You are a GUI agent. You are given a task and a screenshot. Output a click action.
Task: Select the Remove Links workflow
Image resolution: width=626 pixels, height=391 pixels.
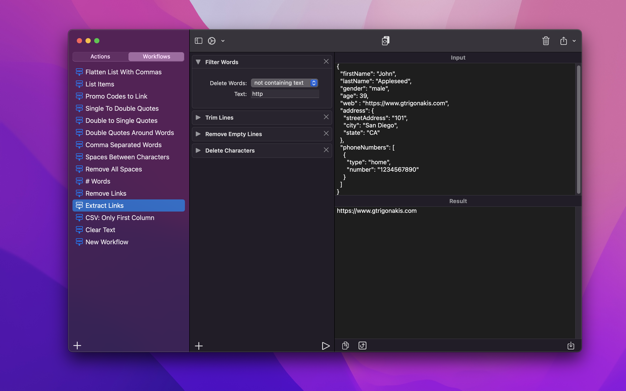click(x=129, y=193)
